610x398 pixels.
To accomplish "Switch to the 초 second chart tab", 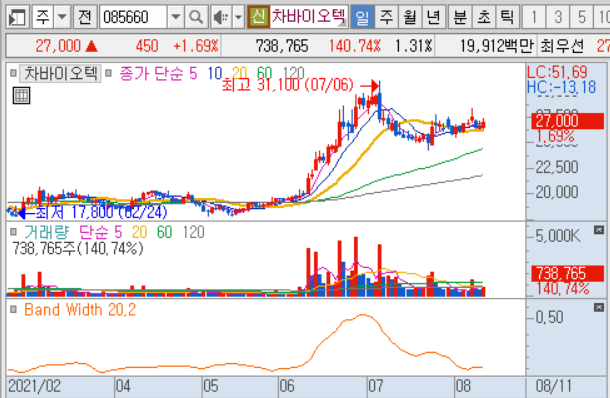I will pos(484,17).
